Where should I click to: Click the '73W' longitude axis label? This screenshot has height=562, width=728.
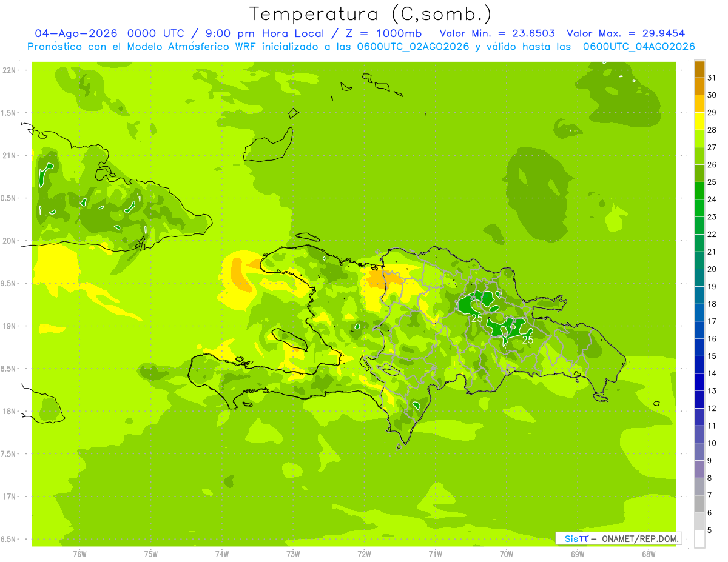pyautogui.click(x=293, y=554)
